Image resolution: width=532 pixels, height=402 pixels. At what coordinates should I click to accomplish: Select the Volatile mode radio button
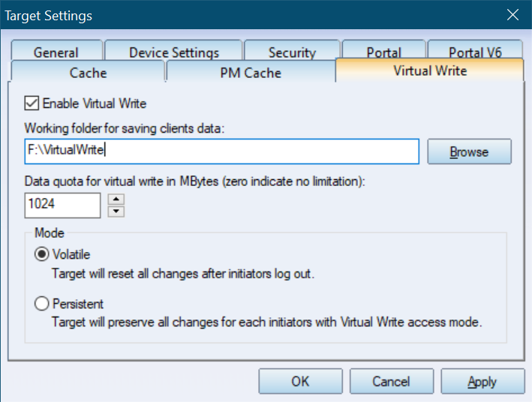coord(42,254)
